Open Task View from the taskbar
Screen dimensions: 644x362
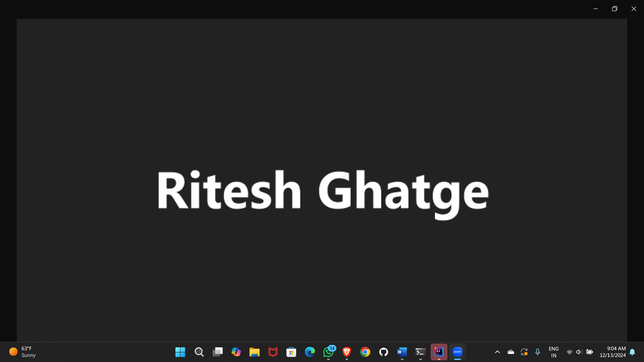click(x=217, y=352)
